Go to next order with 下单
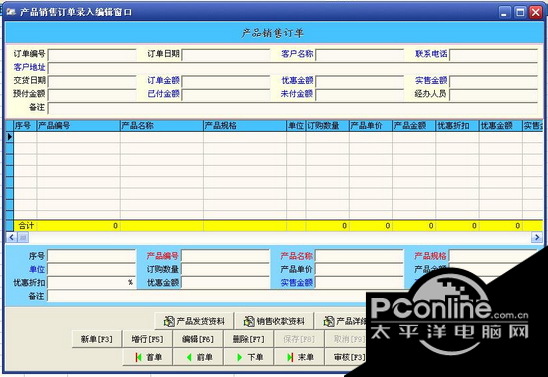This screenshot has width=548, height=377. [x=248, y=357]
